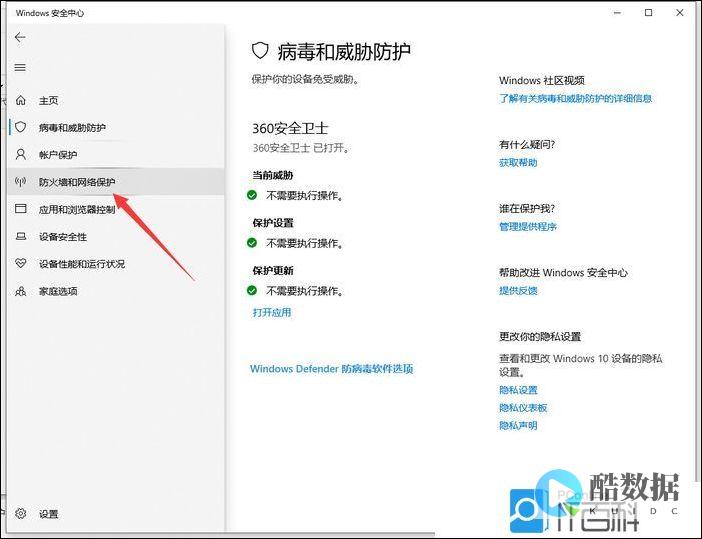Open the 隐私仪表板 link
The width and height of the screenshot is (702, 539).
tap(523, 408)
